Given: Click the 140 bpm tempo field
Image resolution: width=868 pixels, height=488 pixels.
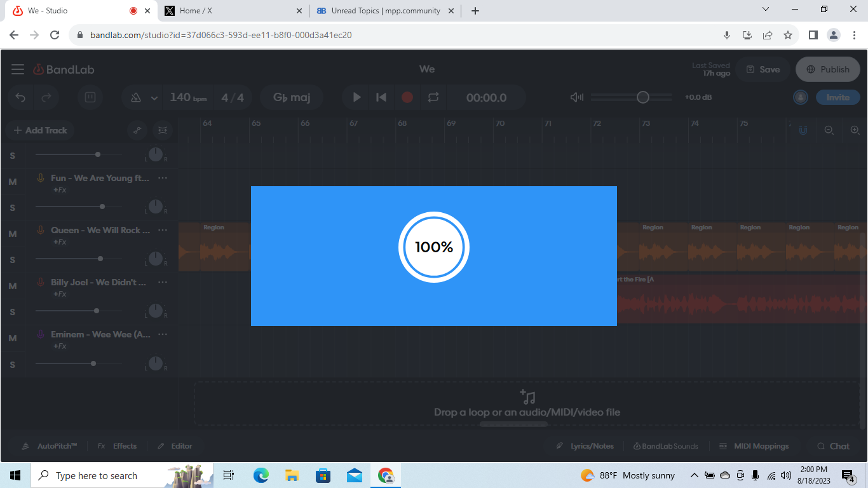Looking at the screenshot, I should click(188, 97).
